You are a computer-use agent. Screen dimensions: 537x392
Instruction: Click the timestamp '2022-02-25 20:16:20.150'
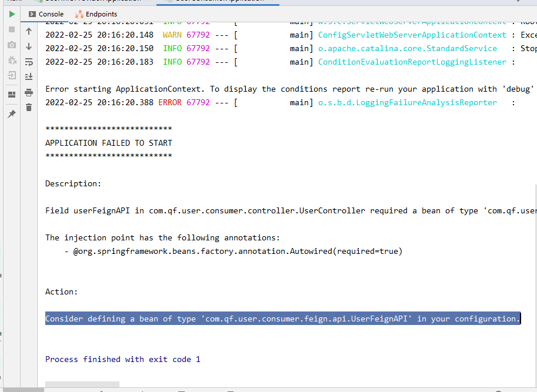[99, 49]
